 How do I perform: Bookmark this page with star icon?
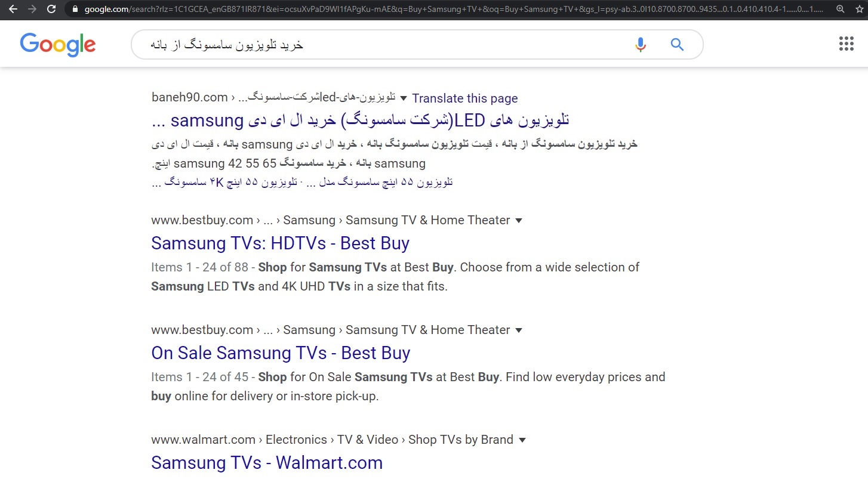point(859,9)
